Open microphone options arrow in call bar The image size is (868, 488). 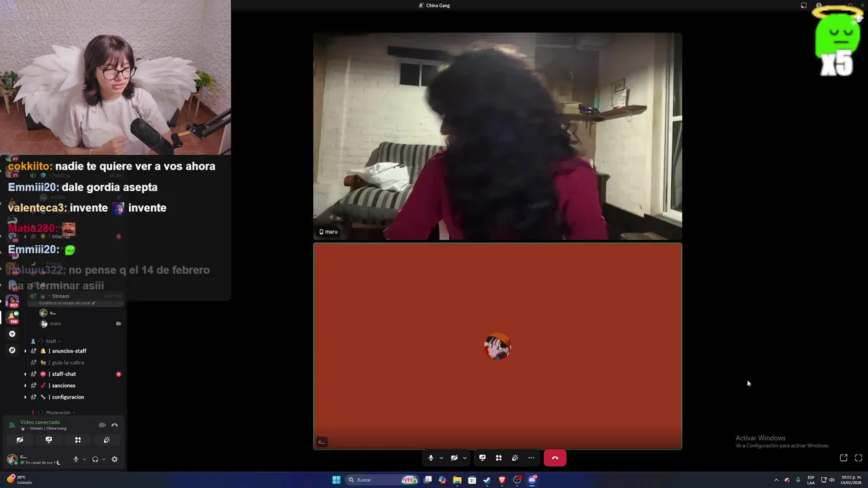[441, 458]
